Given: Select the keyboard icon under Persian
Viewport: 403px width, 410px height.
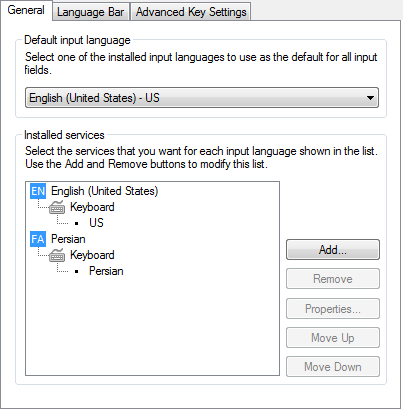Looking at the screenshot, I should pos(57,255).
